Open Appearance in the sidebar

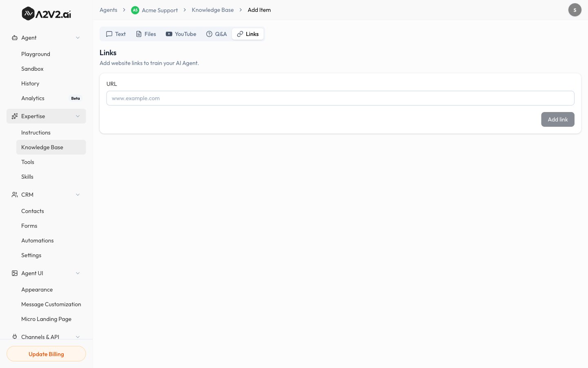coord(51,289)
